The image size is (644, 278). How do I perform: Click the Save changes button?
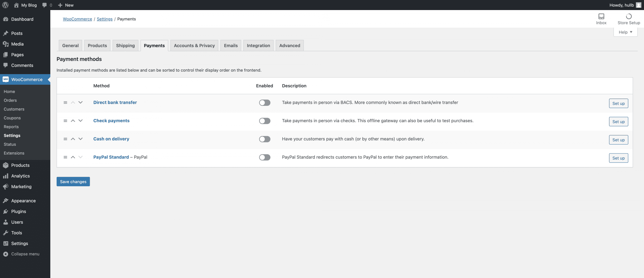pyautogui.click(x=73, y=181)
